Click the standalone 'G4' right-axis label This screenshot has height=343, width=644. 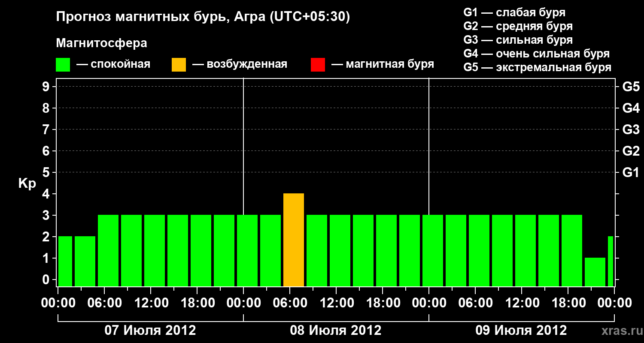[x=631, y=108]
